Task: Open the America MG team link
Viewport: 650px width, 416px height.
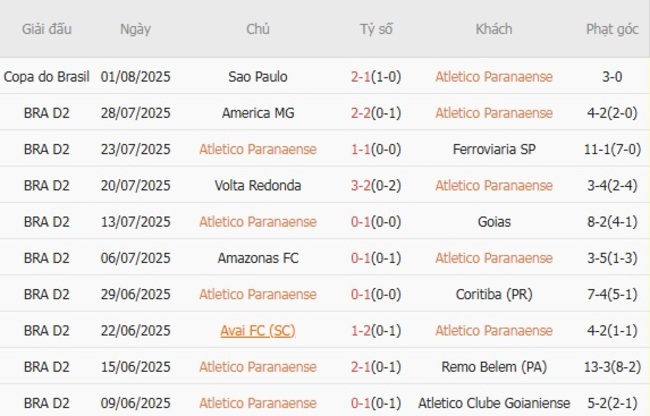Action: [x=258, y=113]
